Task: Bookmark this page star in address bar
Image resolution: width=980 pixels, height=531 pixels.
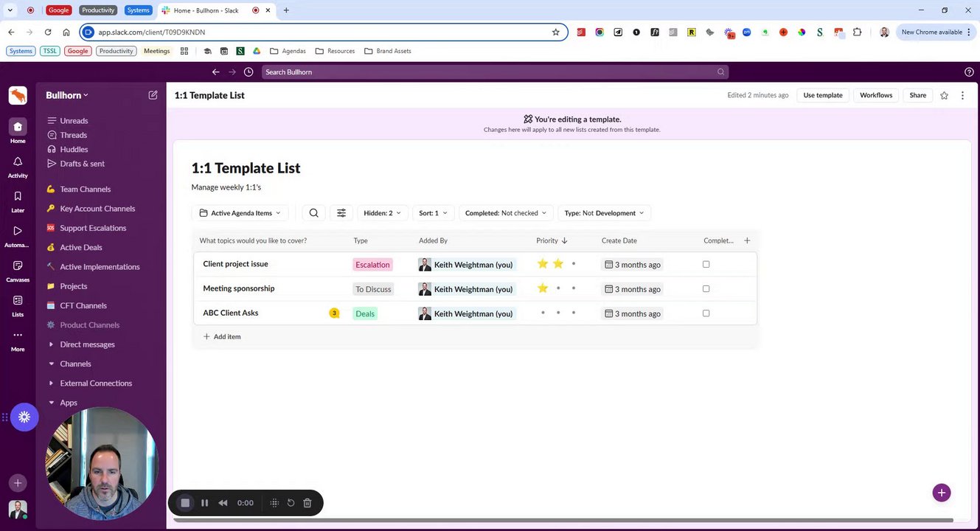Action: pos(556,32)
